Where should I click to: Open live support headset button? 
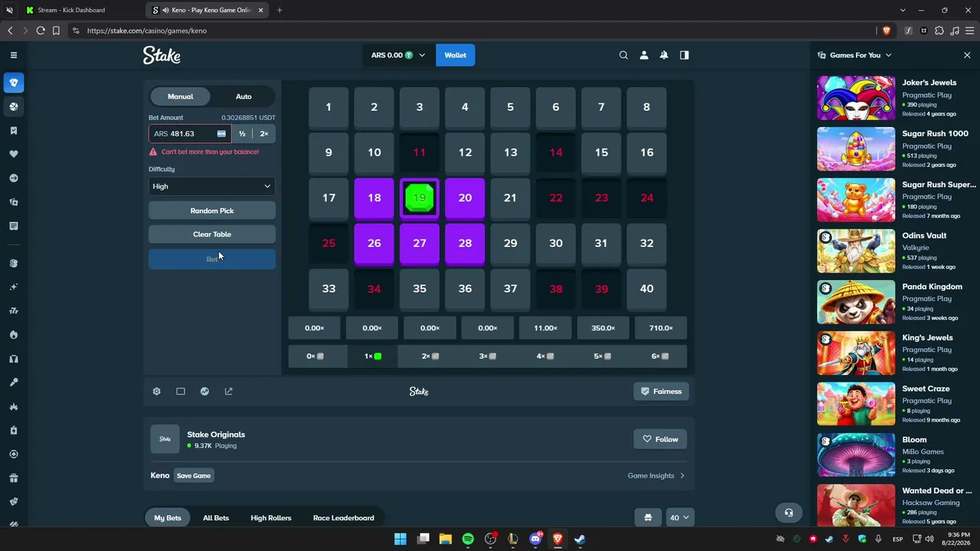pyautogui.click(x=789, y=513)
